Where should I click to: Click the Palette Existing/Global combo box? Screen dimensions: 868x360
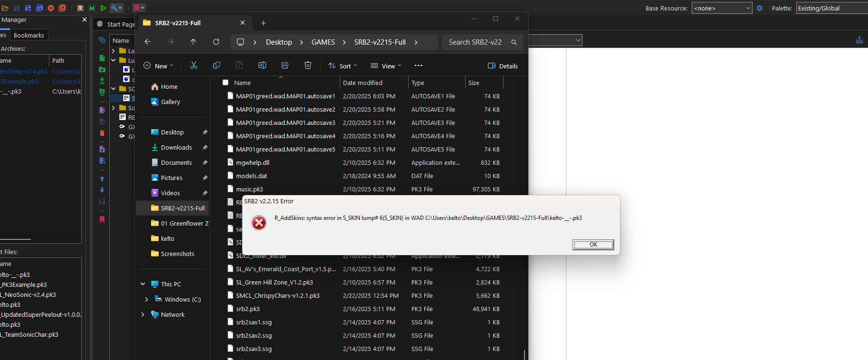click(832, 8)
